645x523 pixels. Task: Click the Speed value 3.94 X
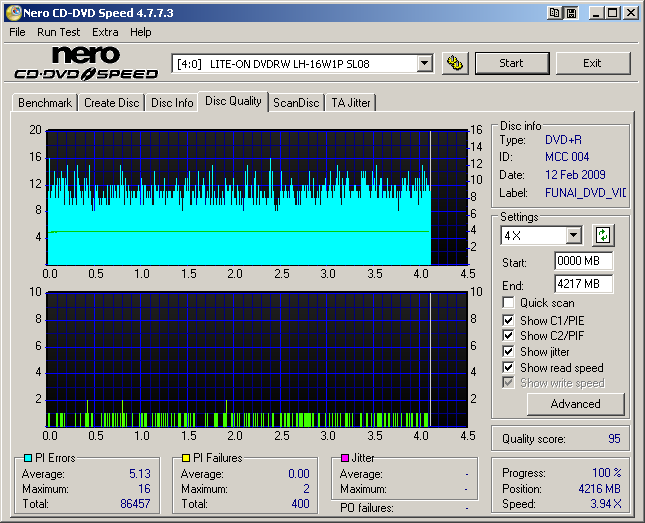(606, 504)
